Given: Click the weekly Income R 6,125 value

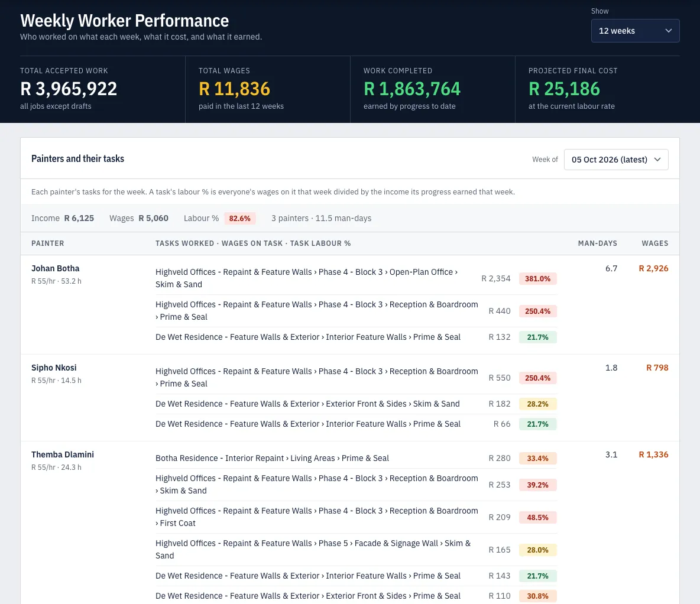Looking at the screenshot, I should pos(79,218).
